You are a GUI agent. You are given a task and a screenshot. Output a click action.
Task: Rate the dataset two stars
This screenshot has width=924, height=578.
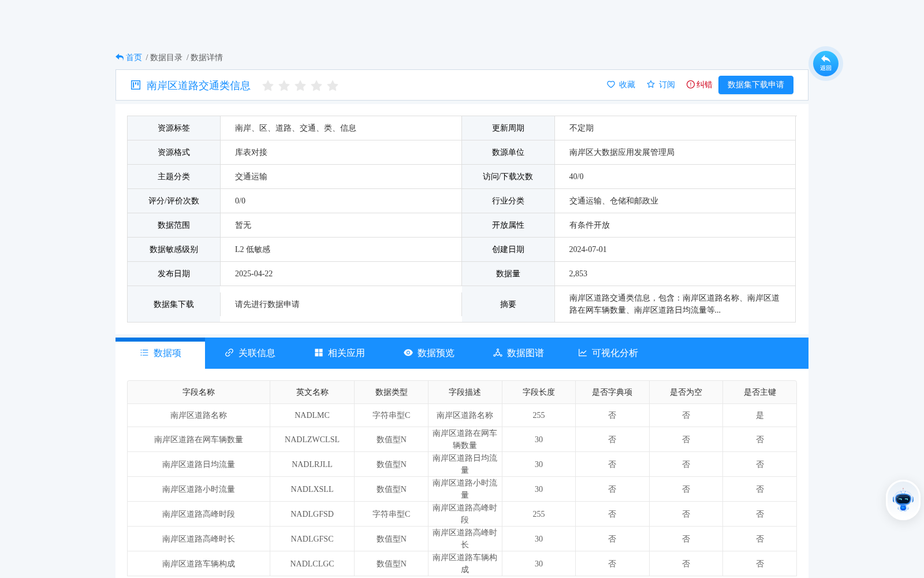[x=284, y=86]
